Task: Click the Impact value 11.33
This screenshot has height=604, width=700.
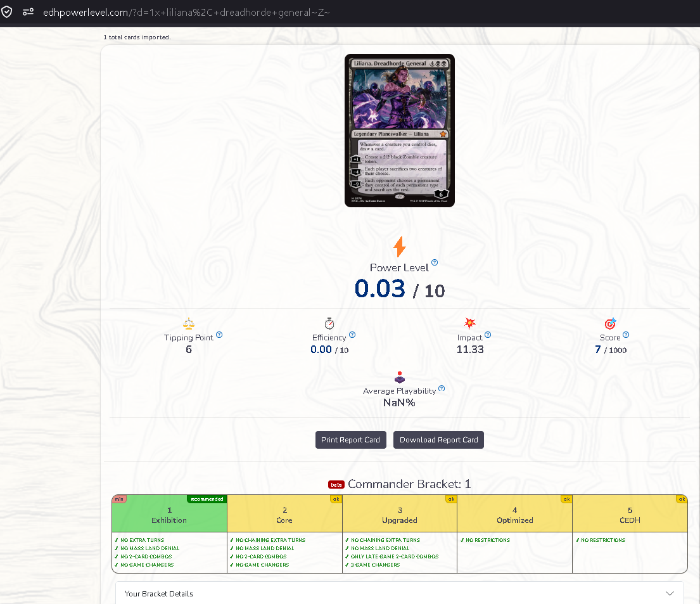Action: [470, 349]
